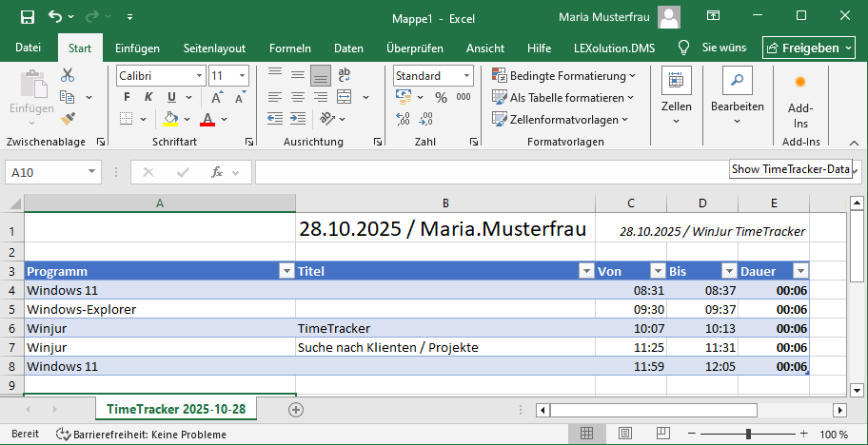
Task: Open Bedingte Formatierung
Action: [563, 76]
